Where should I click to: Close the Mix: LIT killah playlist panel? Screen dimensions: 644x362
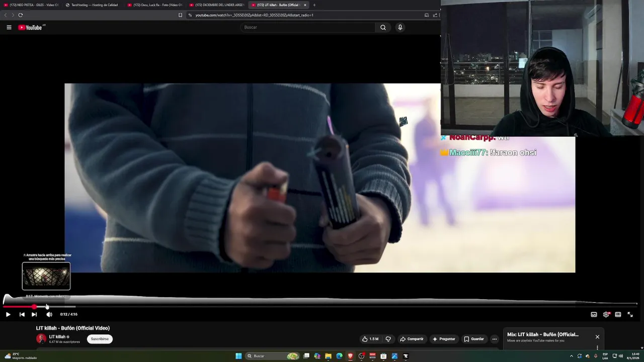click(597, 337)
